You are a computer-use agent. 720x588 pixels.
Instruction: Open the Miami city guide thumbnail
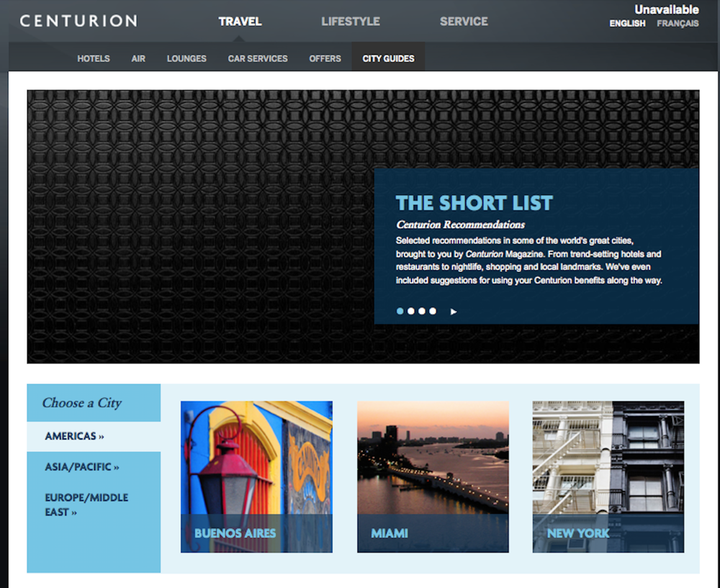click(433, 477)
